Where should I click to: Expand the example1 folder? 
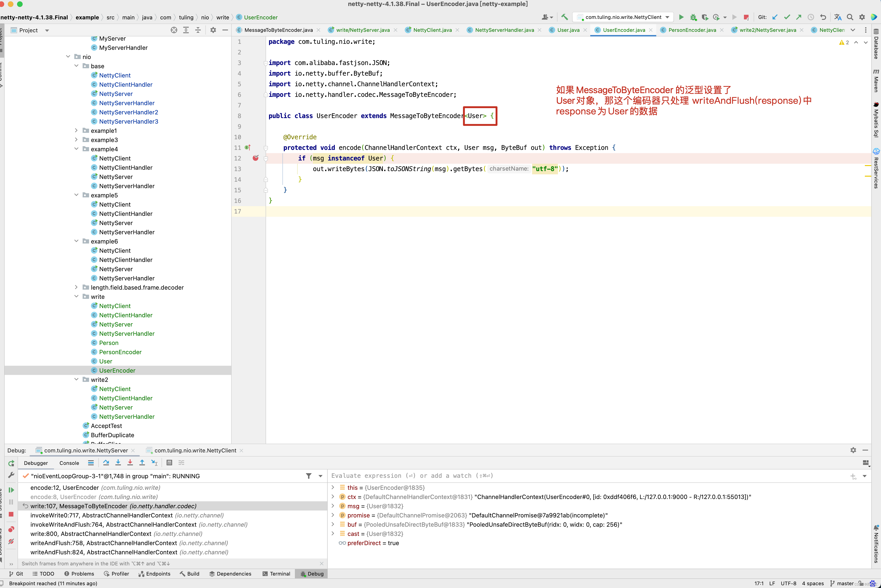click(x=76, y=131)
